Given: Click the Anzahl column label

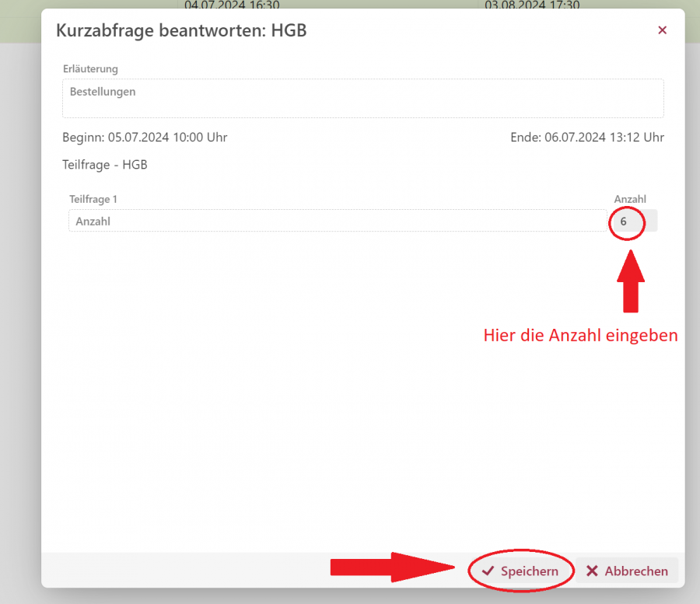Looking at the screenshot, I should click(x=630, y=199).
